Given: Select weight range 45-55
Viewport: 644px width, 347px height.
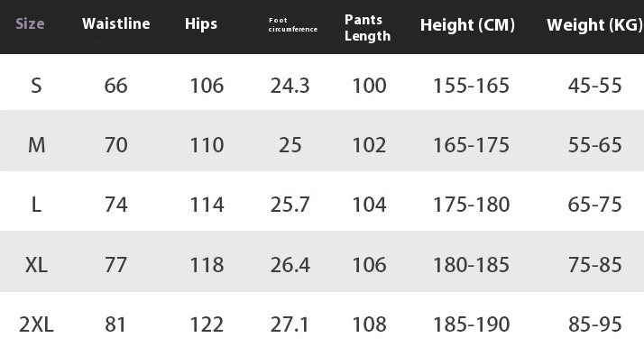Looking at the screenshot, I should [594, 86].
